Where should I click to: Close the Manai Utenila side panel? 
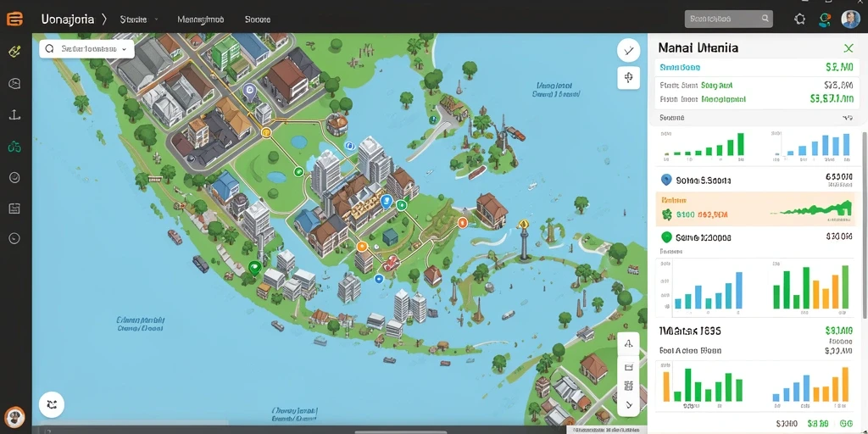[x=848, y=48]
